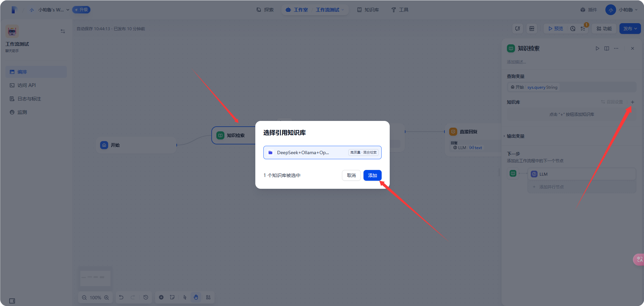644x306 pixels.
Task: Select 访问 API in the left sidebar
Action: 27,85
